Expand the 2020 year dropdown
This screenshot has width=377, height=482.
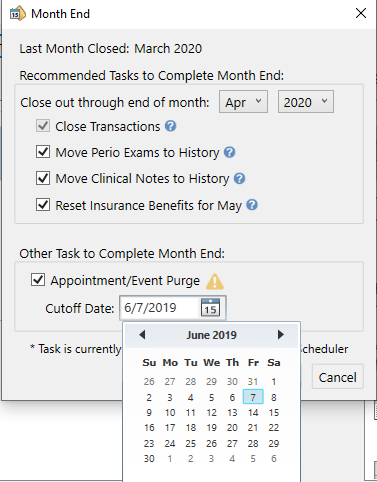[306, 102]
